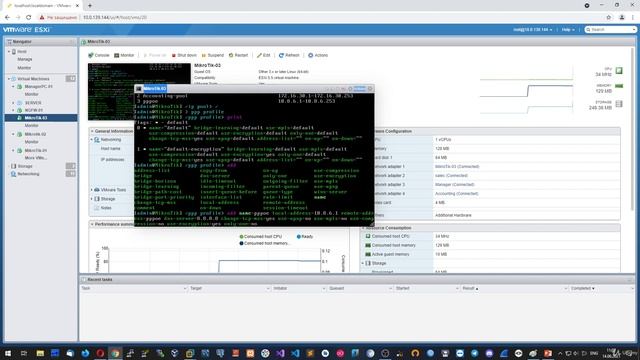This screenshot has width=640, height=360.
Task: Refresh the VM page
Action: (x=289, y=55)
